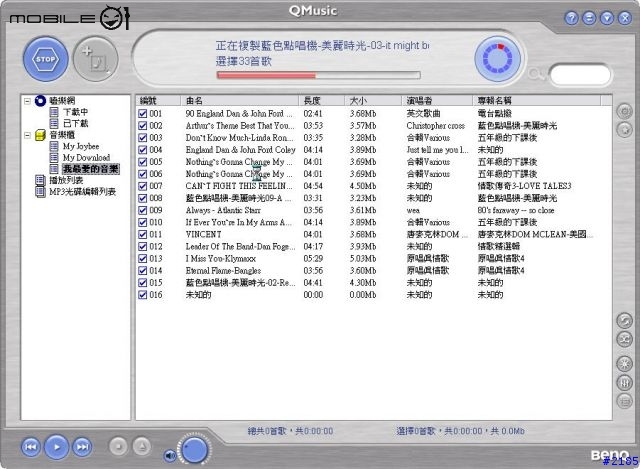Image resolution: width=640 pixels, height=469 pixels.
Task: Uncheck track 001 checkbox
Action: point(142,113)
